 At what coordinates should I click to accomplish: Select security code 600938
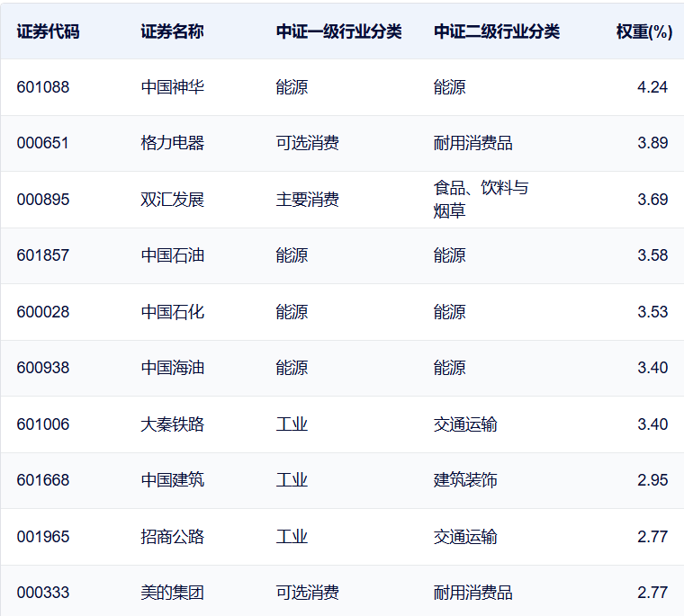tap(43, 368)
